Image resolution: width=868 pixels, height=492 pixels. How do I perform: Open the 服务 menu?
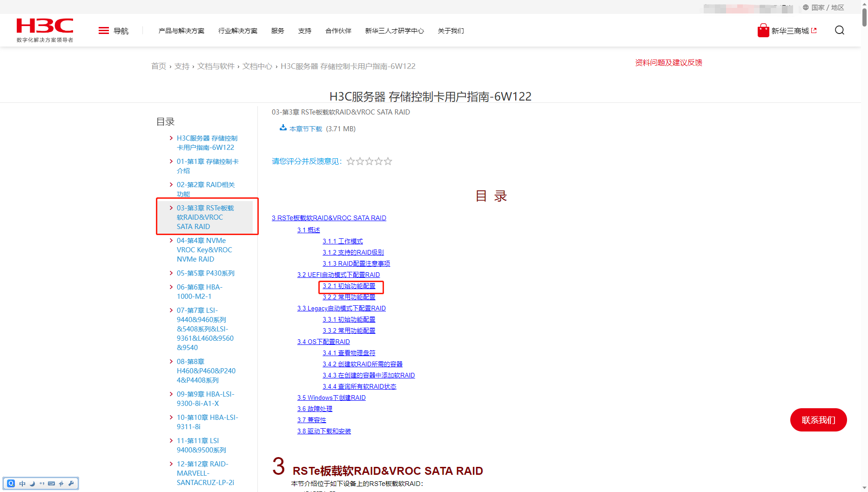(x=278, y=31)
